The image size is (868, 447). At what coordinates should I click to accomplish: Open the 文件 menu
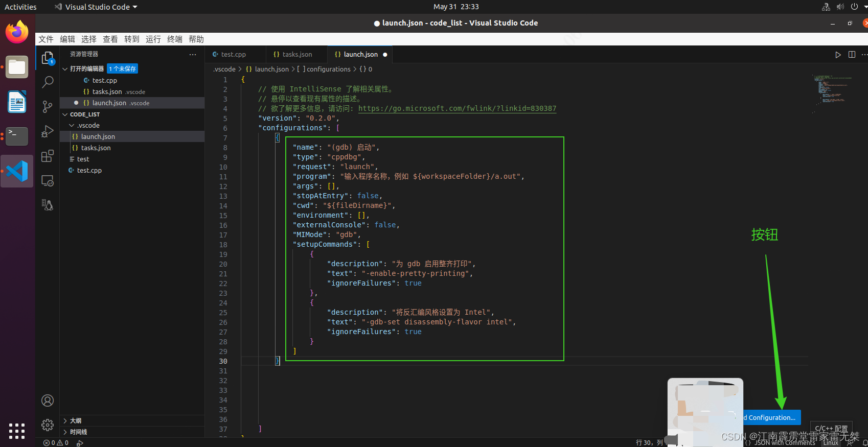46,39
